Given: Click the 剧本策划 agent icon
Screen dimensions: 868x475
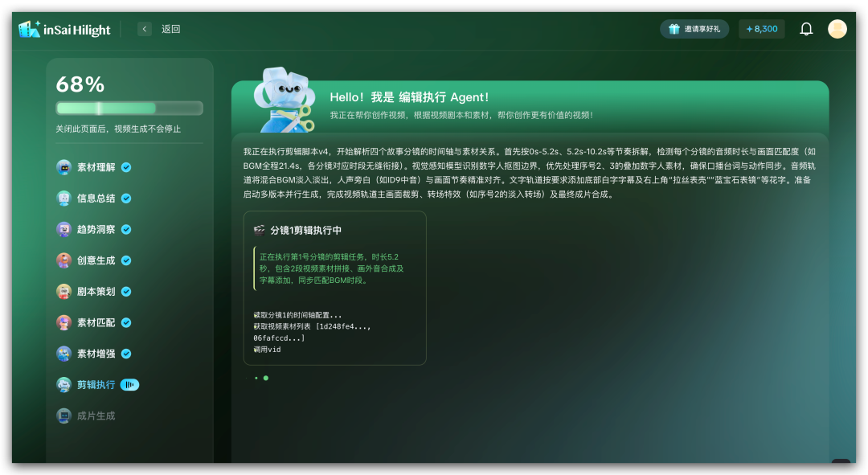Looking at the screenshot, I should 63,292.
